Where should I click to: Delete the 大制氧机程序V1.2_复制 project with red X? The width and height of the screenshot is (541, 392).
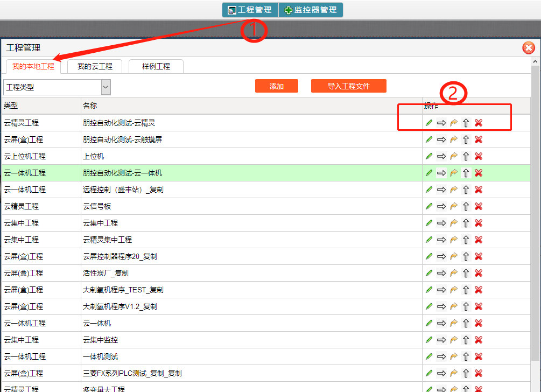[478, 306]
